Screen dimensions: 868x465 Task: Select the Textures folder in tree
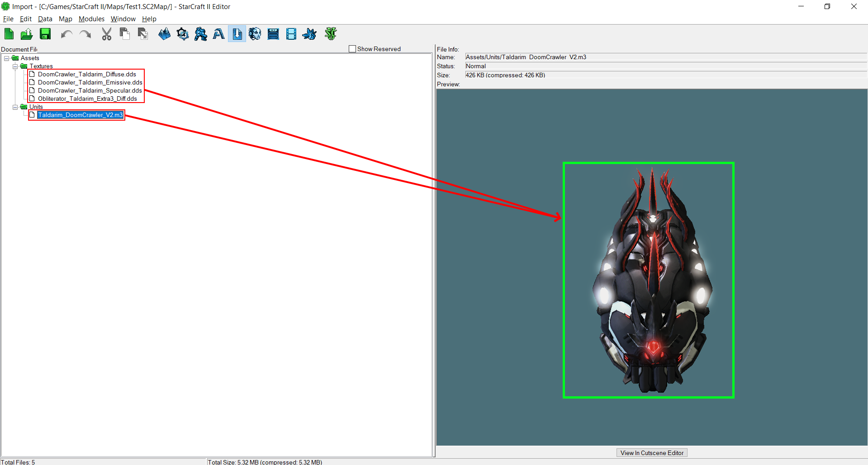coord(41,66)
